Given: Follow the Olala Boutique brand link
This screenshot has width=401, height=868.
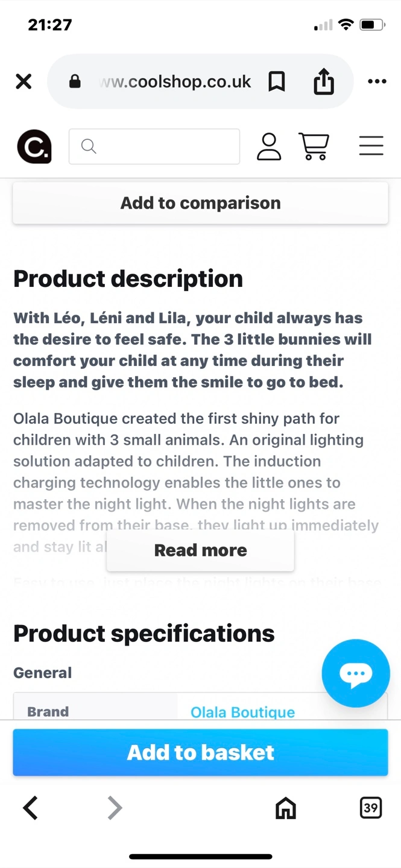Looking at the screenshot, I should (242, 712).
